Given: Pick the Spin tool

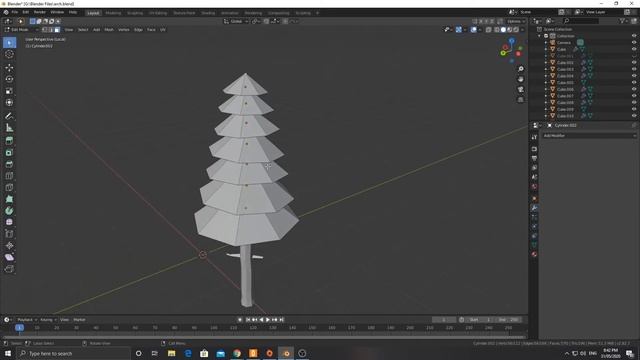Looking at the screenshot, I should point(9,211).
